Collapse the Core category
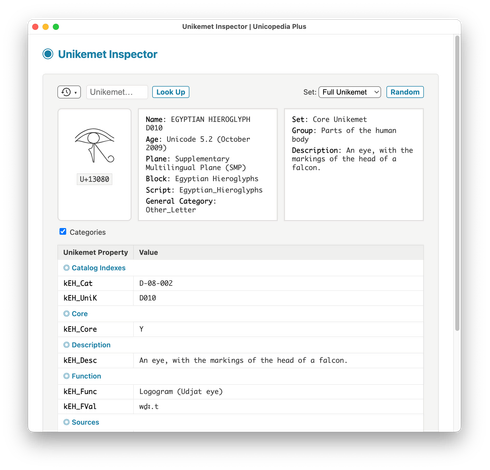This screenshot has height=470, width=490. coord(76,314)
